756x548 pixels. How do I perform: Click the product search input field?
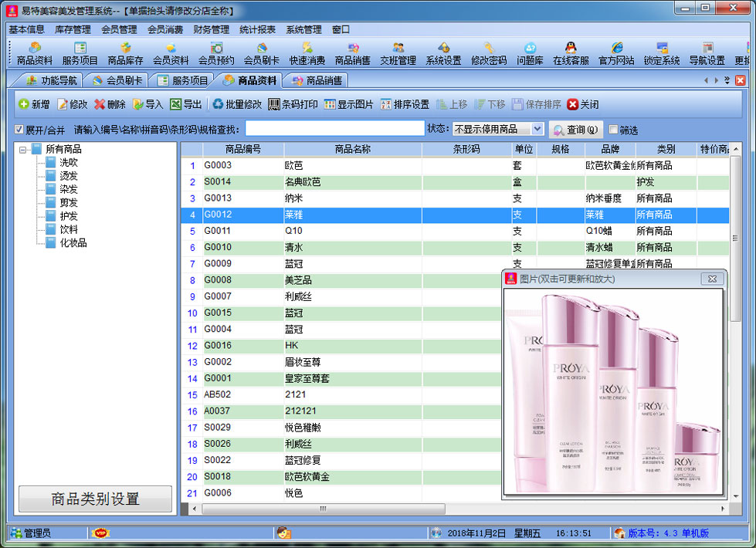(x=334, y=129)
